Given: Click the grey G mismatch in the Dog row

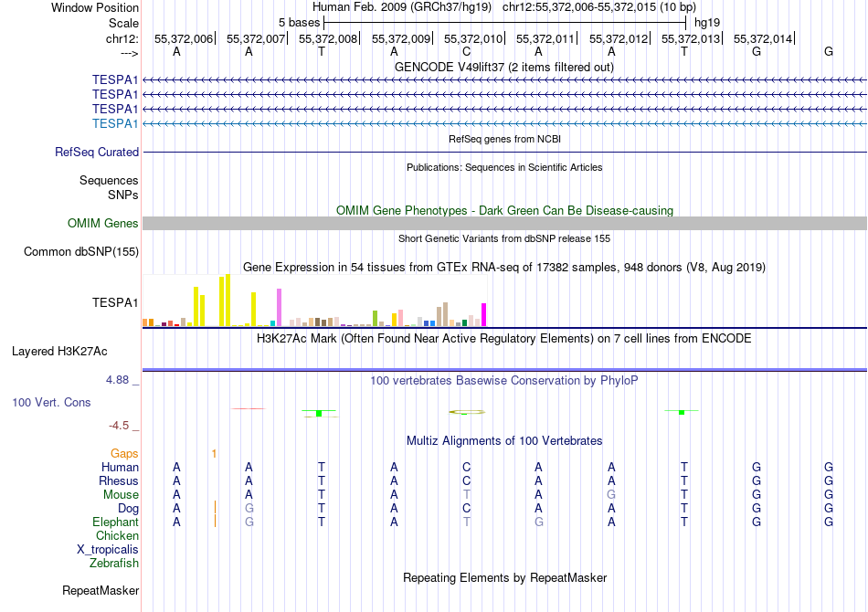Looking at the screenshot, I should (249, 509).
